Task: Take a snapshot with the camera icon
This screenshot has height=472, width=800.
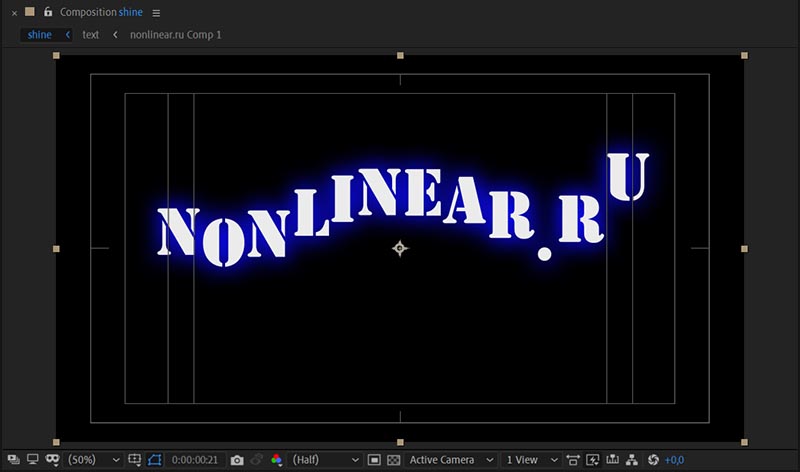Action: click(237, 460)
